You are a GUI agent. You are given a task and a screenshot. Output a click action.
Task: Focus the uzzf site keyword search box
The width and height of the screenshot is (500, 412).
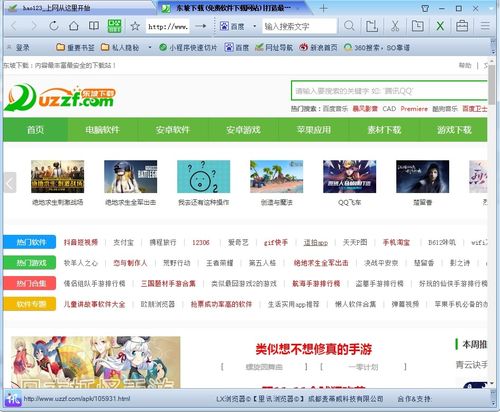point(389,91)
